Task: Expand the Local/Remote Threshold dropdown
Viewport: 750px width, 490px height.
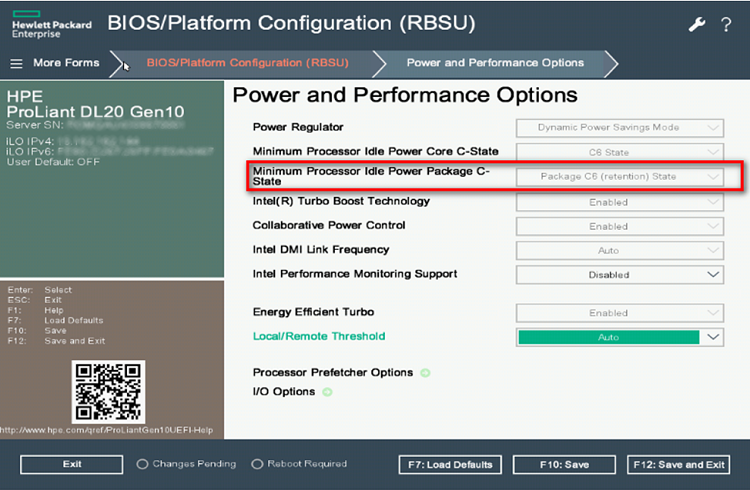Action: [x=620, y=337]
